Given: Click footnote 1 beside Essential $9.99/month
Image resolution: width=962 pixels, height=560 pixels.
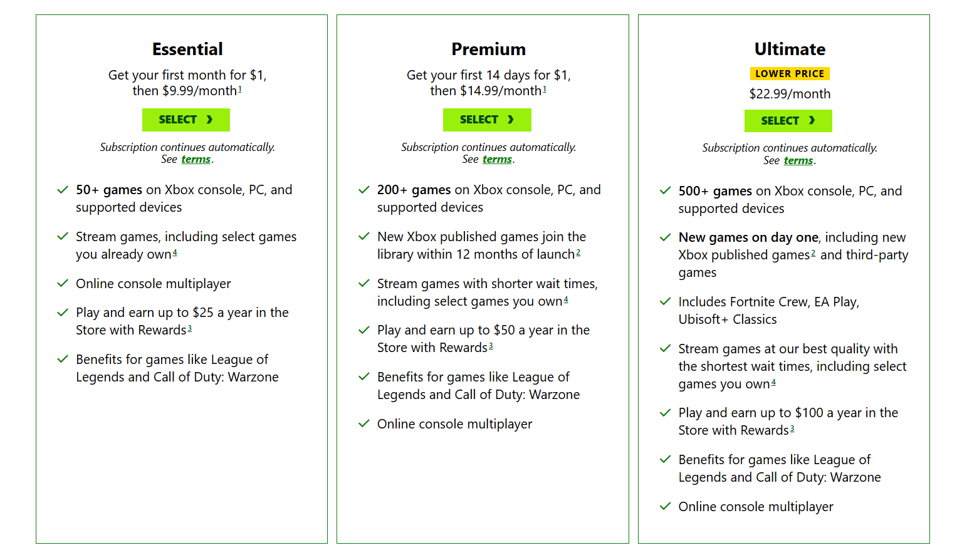Looking at the screenshot, I should click(239, 90).
